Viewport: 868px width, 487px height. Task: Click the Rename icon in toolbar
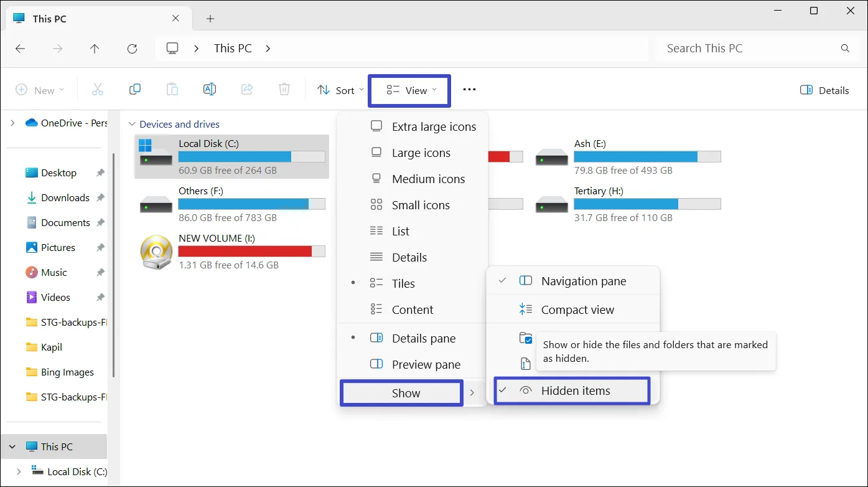[x=210, y=90]
